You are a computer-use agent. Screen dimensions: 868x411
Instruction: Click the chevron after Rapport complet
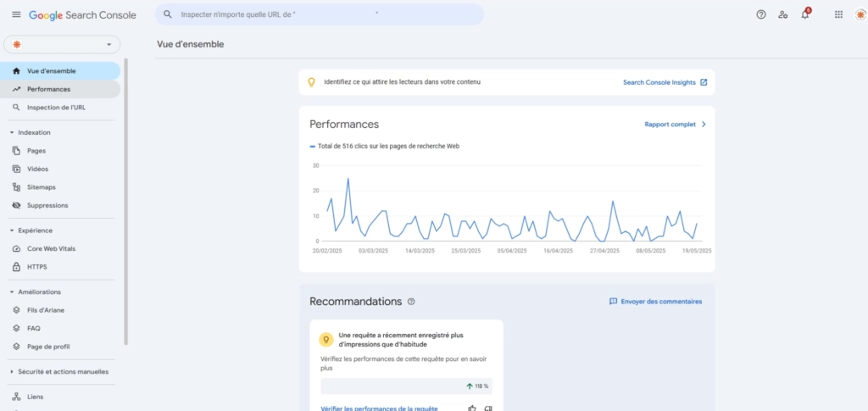704,125
